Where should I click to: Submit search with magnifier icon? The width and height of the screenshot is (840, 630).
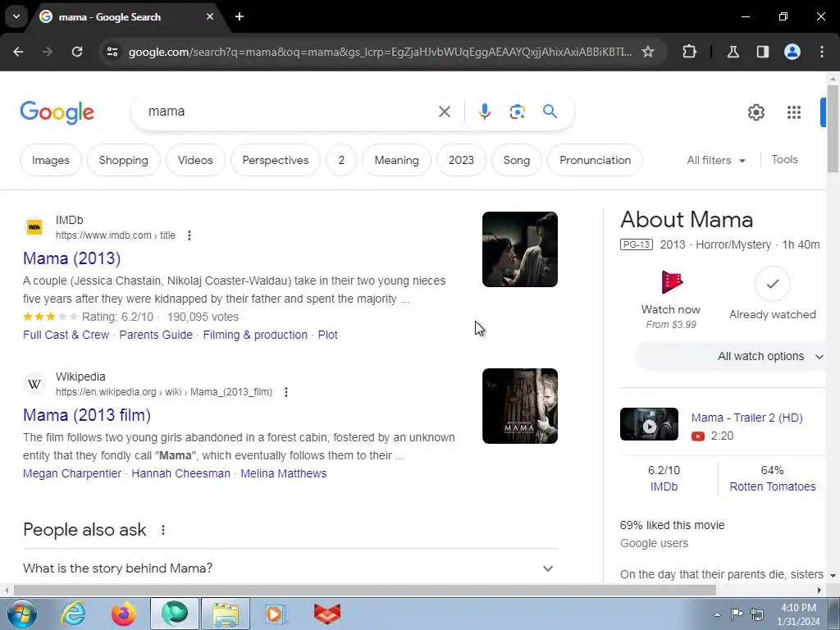(550, 112)
